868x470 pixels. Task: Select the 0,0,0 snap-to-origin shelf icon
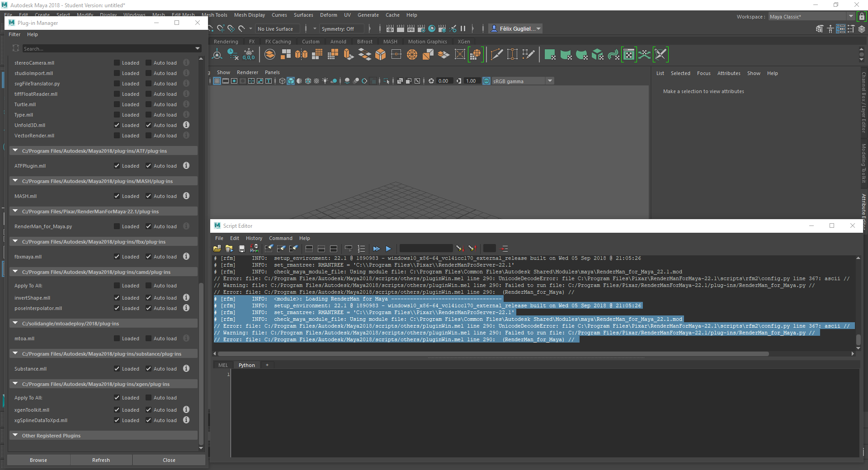click(x=249, y=54)
